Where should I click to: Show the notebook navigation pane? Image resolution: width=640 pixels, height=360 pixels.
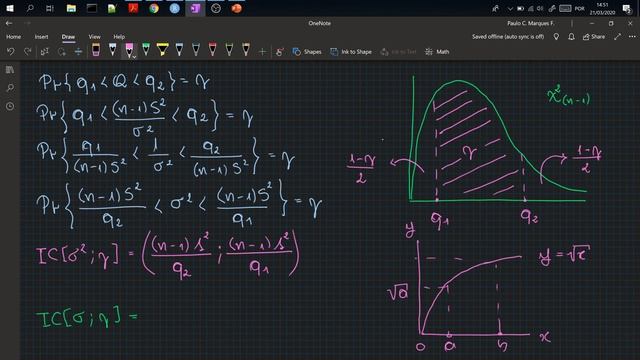[10, 70]
